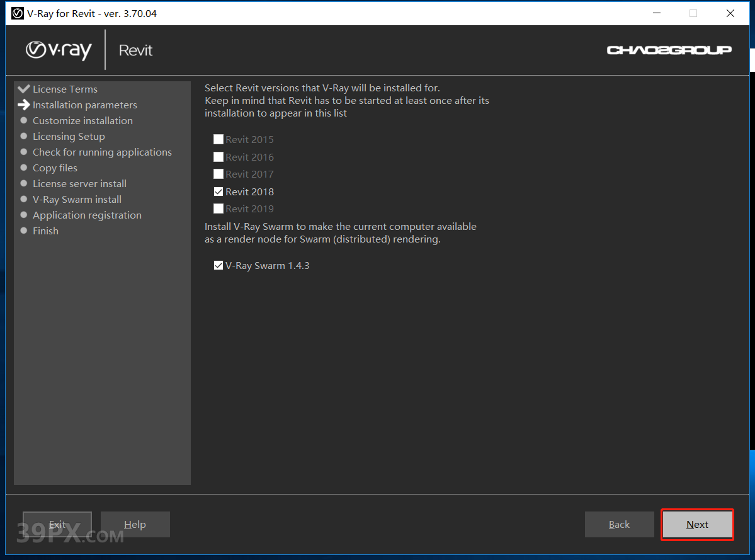The height and width of the screenshot is (560, 755).
Task: Tick the Revit 2016 checkbox
Action: [x=218, y=157]
